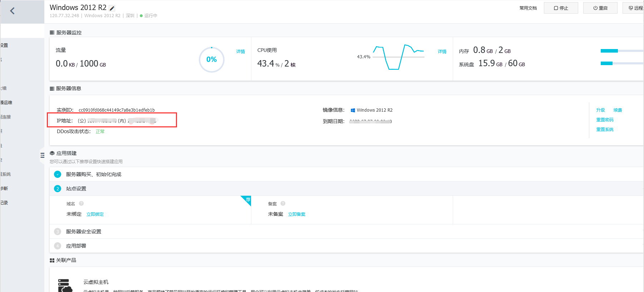Click IP address 120.77.32.248 in header
This screenshot has width=644, height=292.
click(64, 16)
